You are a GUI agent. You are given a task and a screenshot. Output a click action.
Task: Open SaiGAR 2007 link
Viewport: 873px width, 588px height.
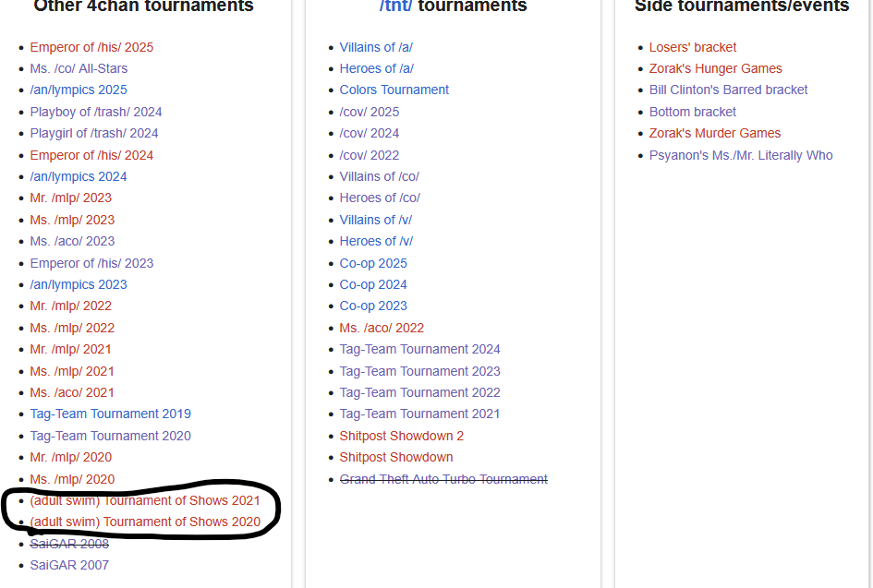coord(69,565)
